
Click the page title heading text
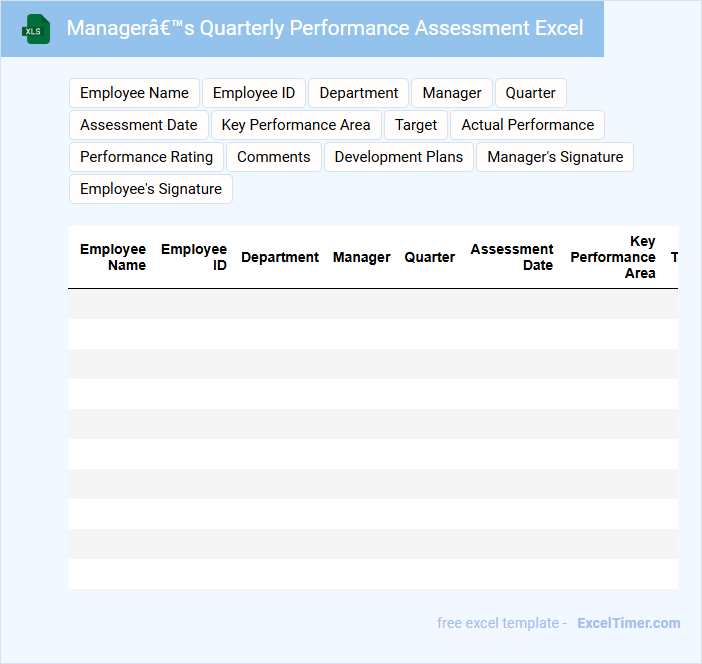tap(325, 28)
